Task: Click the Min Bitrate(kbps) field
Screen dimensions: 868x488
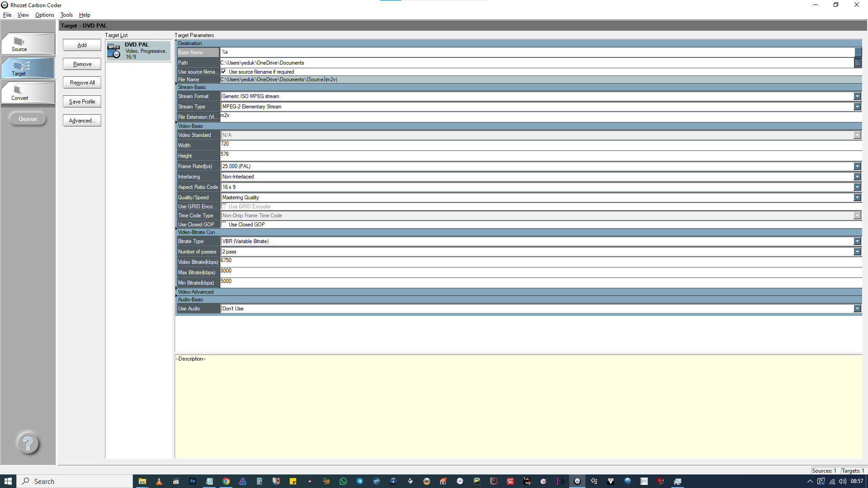Action: click(541, 283)
